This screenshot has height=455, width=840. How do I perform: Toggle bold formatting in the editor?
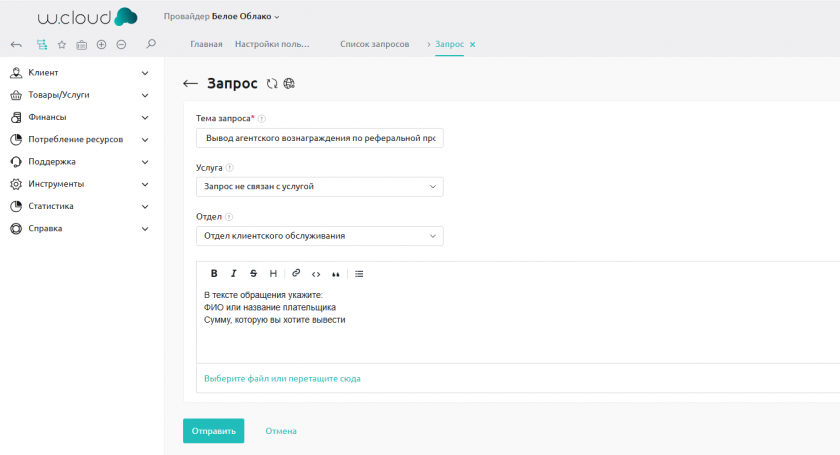214,273
